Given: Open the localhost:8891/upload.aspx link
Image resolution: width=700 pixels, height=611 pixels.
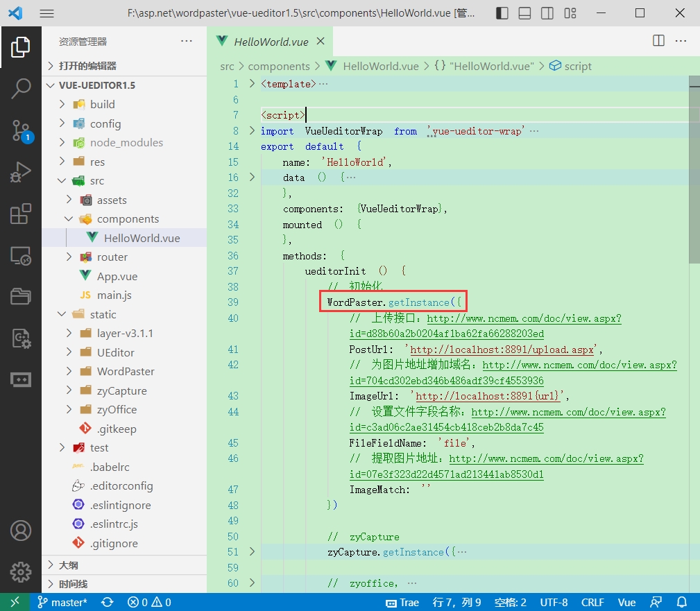Looking at the screenshot, I should (x=502, y=350).
